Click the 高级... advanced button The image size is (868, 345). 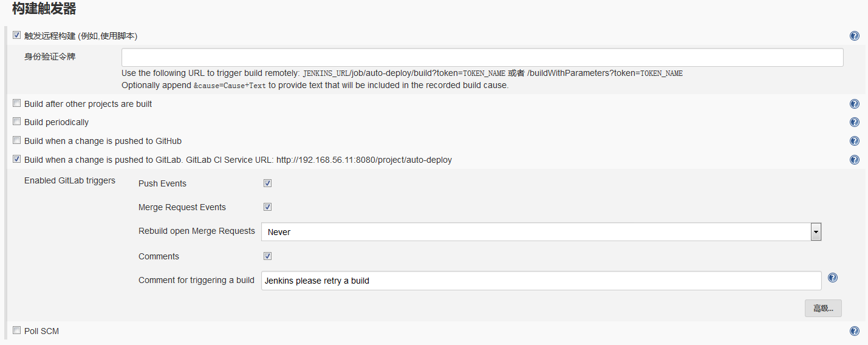823,308
